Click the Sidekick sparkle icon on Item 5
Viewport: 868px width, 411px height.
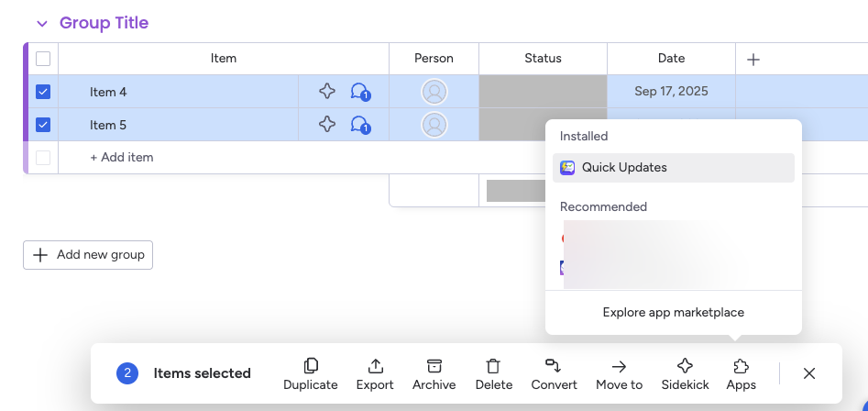[x=327, y=125]
